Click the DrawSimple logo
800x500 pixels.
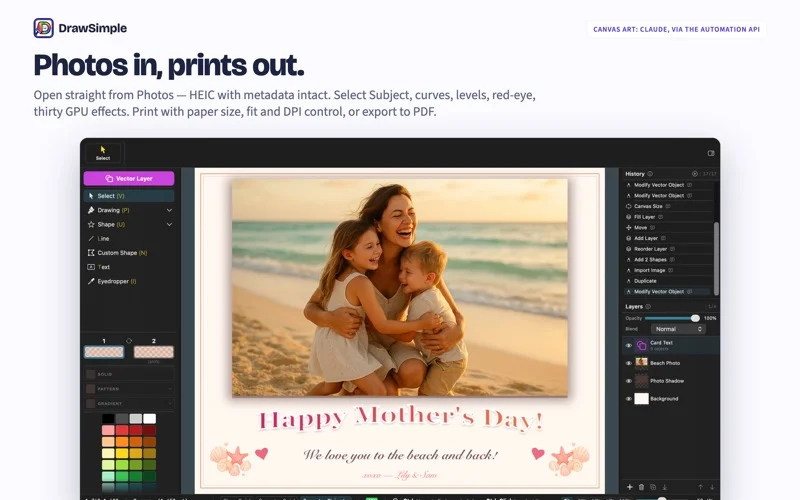43,28
